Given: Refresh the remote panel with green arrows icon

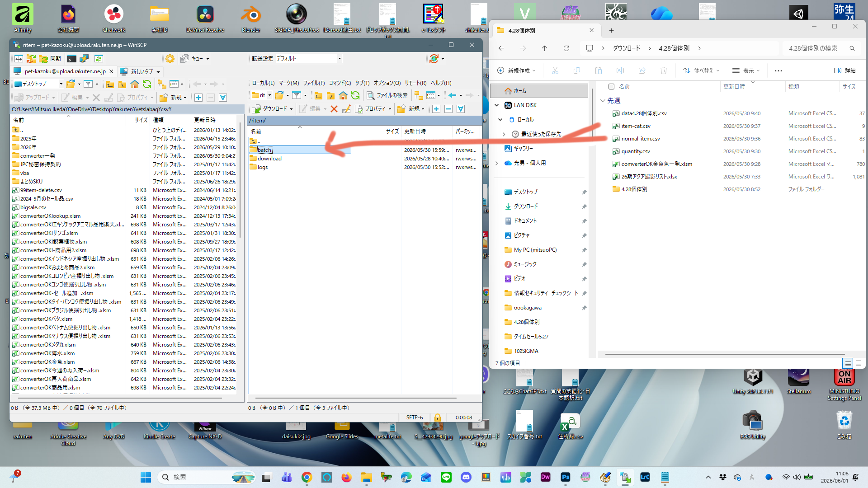Looking at the screenshot, I should (355, 95).
